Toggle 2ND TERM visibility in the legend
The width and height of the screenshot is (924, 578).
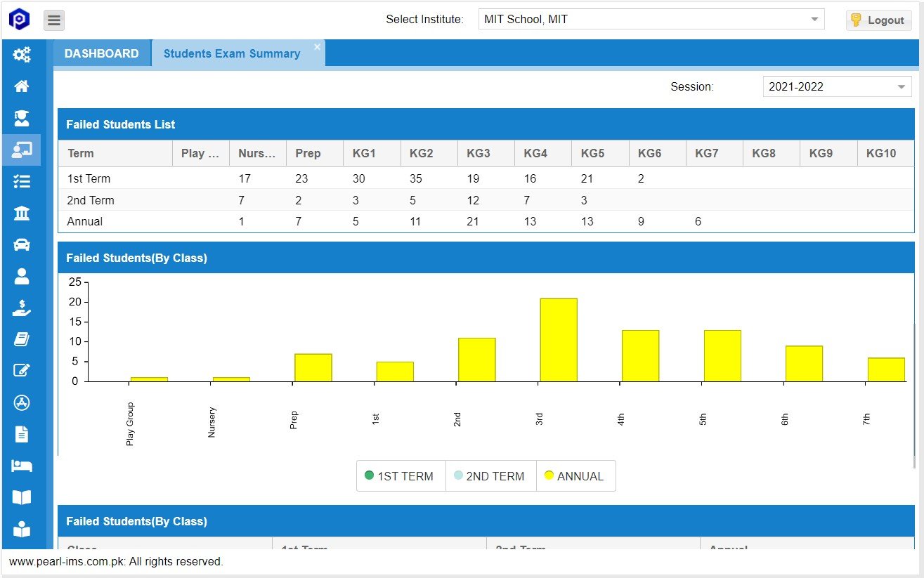(x=490, y=475)
